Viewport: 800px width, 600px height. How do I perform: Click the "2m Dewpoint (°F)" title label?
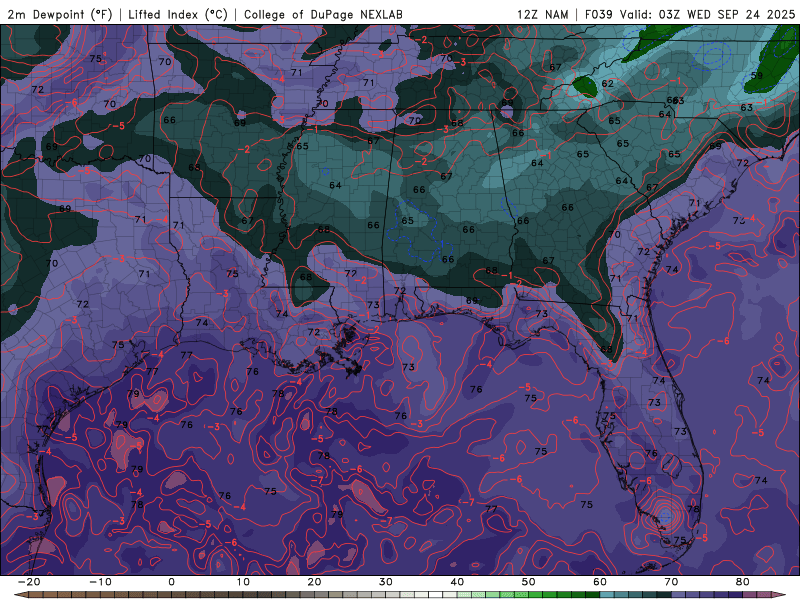coord(60,14)
